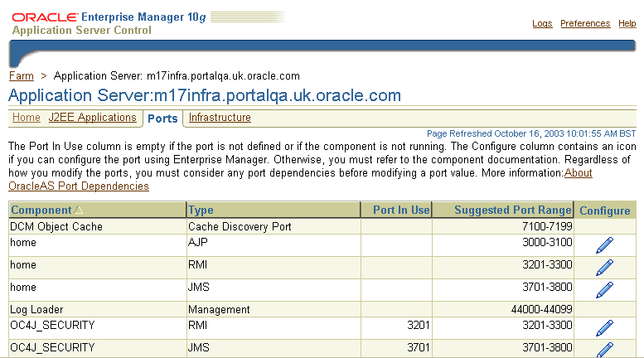Click the Oracle Enterprise Manager logo

pyautogui.click(x=109, y=17)
